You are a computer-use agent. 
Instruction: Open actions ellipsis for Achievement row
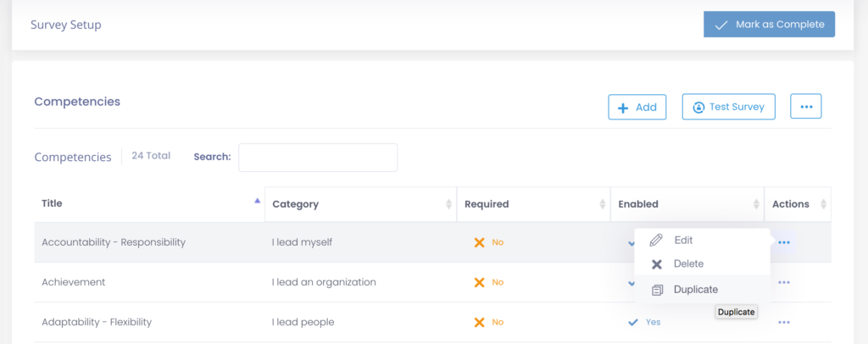click(x=784, y=282)
